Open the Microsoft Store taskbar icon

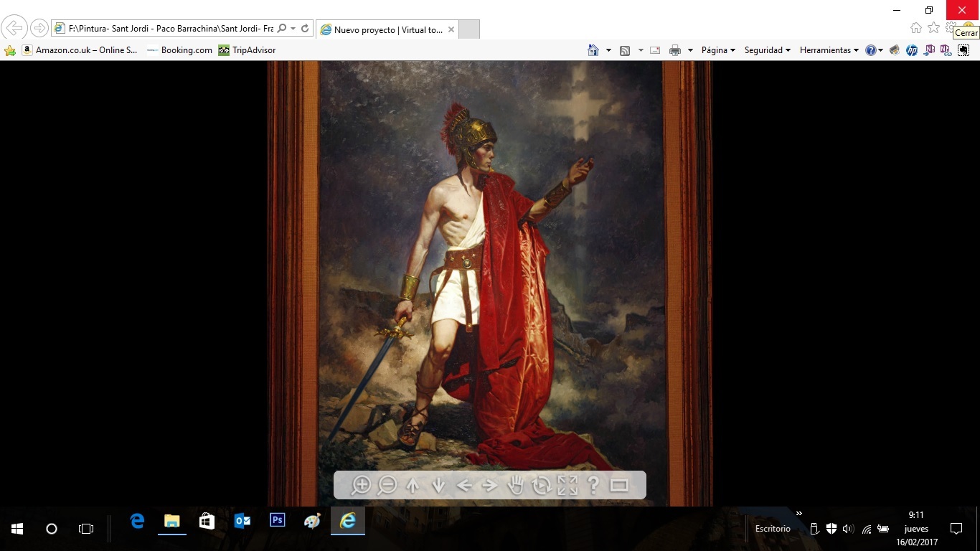pos(207,522)
